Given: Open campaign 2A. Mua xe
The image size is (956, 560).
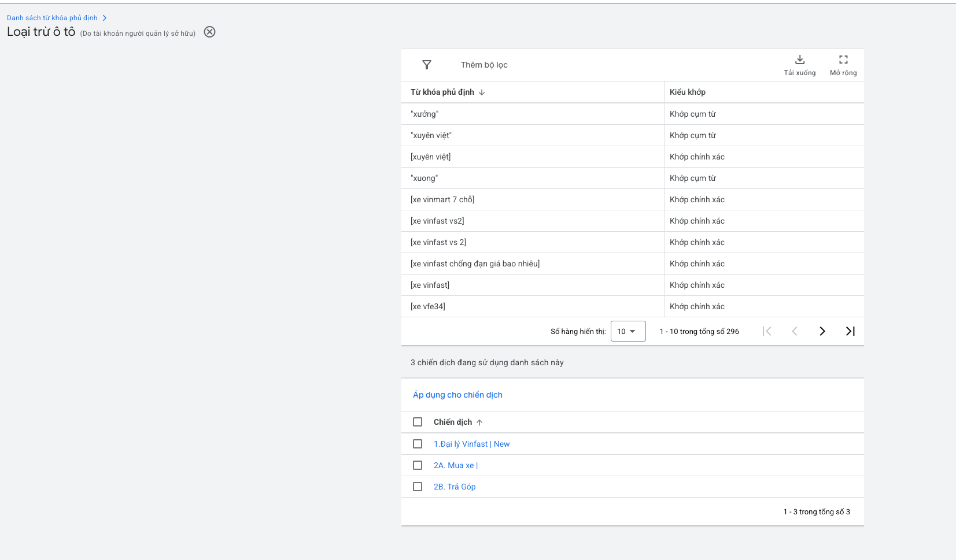Looking at the screenshot, I should tap(456, 465).
